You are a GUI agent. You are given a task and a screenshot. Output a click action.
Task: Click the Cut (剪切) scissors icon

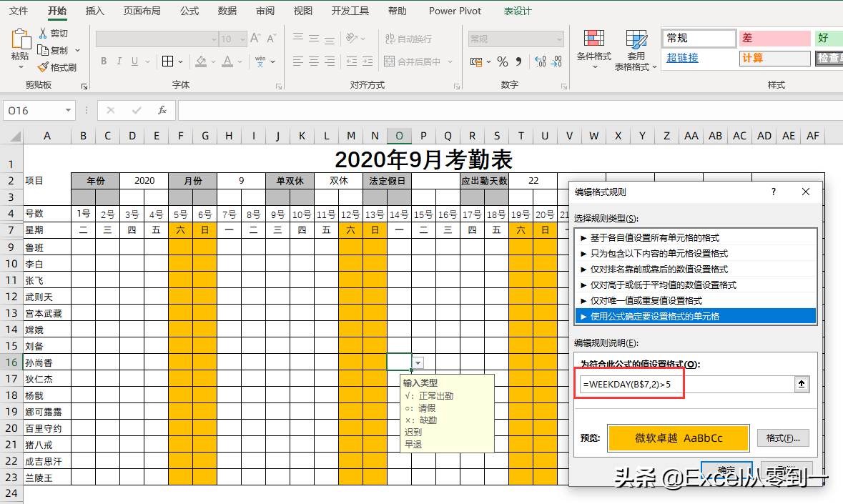click(43, 34)
